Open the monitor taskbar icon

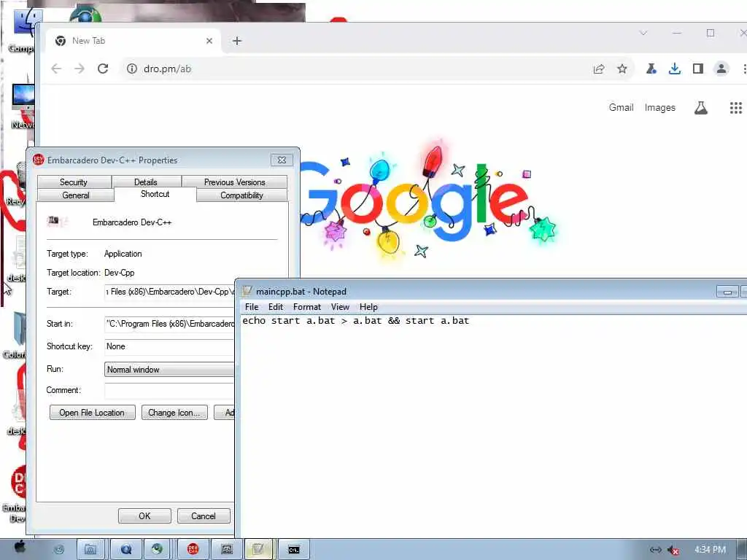[227, 550]
